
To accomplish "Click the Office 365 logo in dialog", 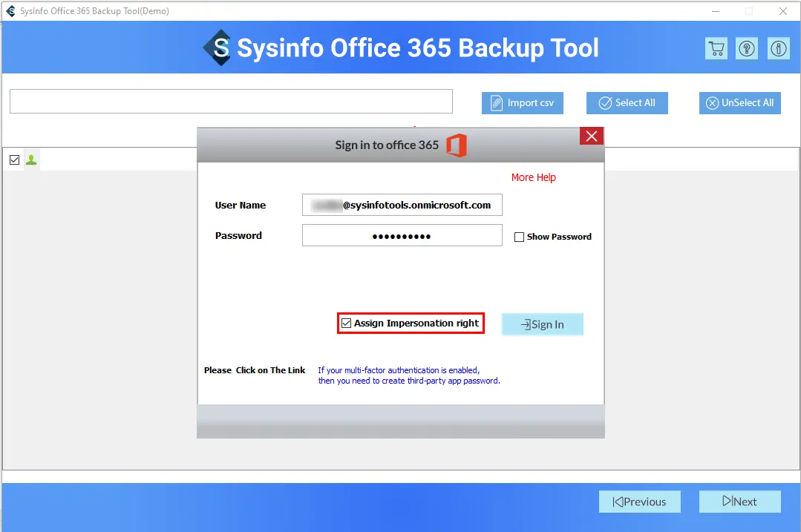I will click(457, 145).
